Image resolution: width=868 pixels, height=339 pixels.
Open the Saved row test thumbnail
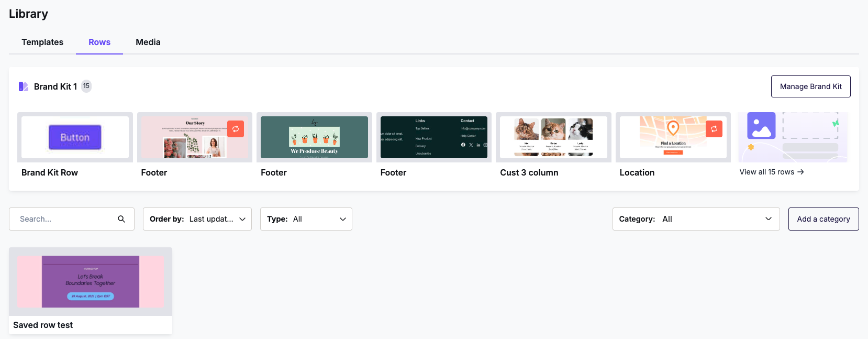91,282
